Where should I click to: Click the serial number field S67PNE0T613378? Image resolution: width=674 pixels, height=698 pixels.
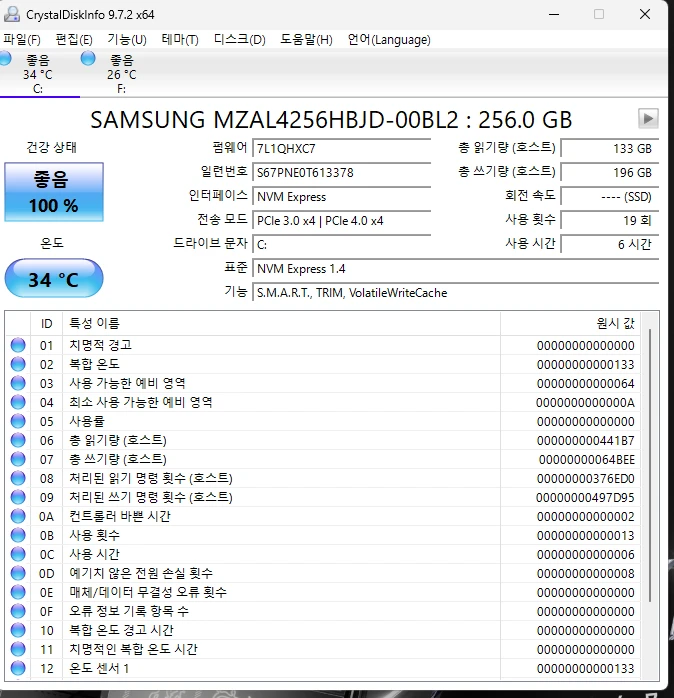pos(341,172)
